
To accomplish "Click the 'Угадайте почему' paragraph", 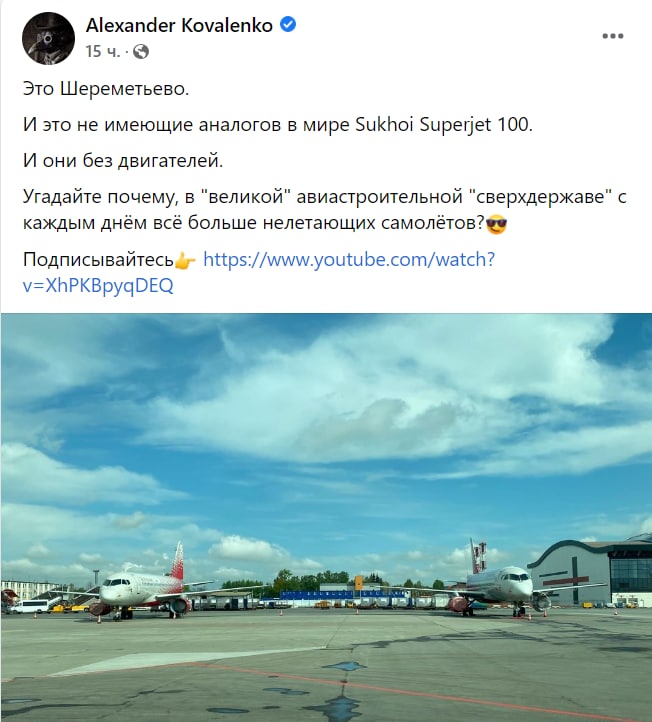I will point(325,210).
